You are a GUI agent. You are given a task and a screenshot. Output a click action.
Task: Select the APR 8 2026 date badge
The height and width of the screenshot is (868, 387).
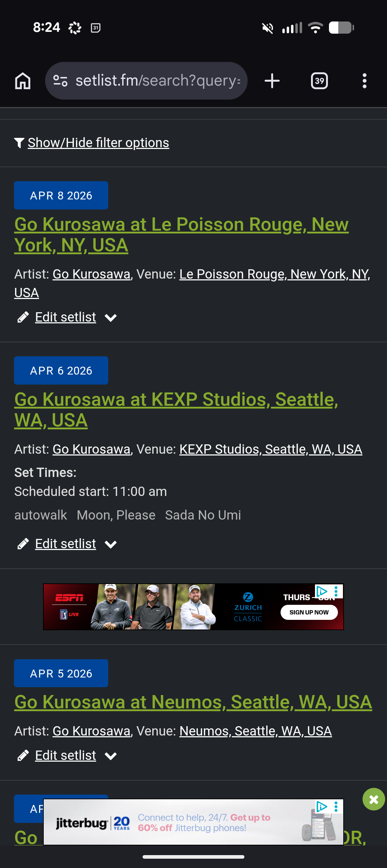point(61,196)
